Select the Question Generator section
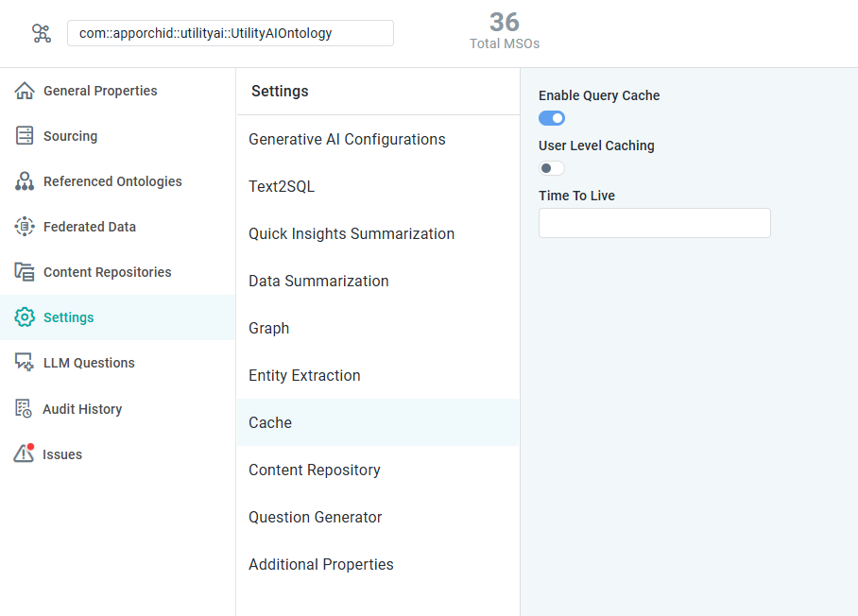The image size is (858, 616). coord(315,517)
